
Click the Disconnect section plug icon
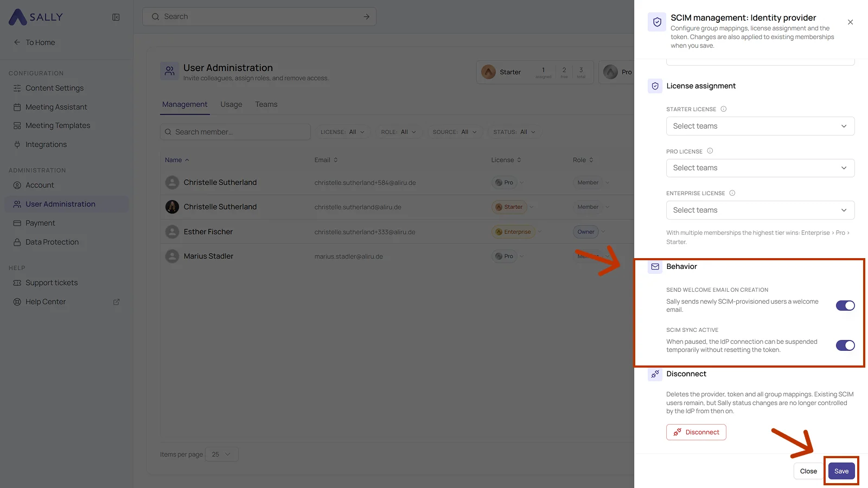655,374
